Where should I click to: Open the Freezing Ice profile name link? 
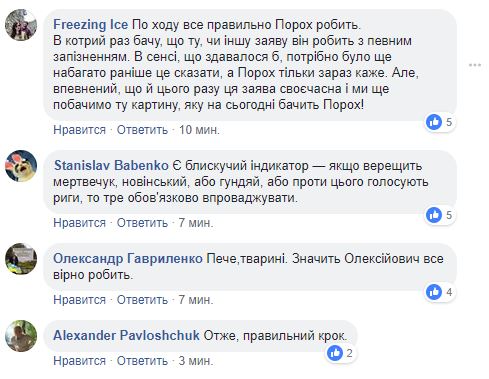(90, 25)
